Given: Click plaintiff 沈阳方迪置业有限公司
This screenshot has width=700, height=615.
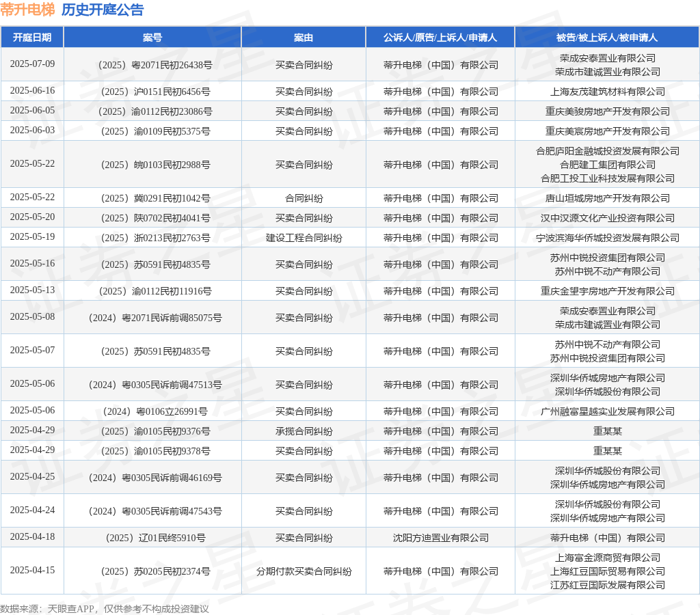Looking at the screenshot, I should click(x=440, y=538).
